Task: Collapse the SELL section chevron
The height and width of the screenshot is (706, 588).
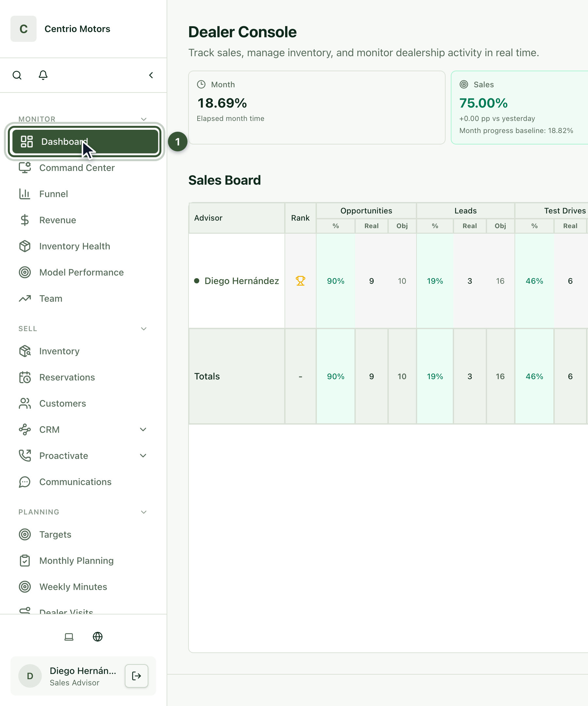Action: [144, 328]
